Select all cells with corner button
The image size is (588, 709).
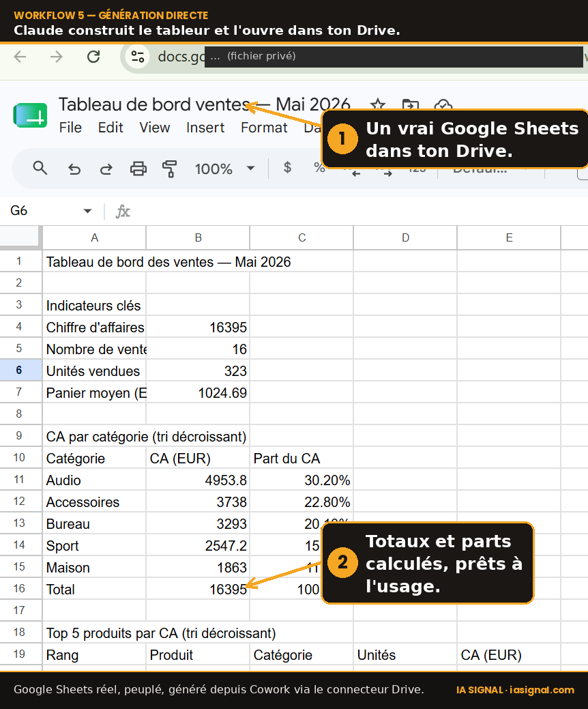tap(20, 237)
